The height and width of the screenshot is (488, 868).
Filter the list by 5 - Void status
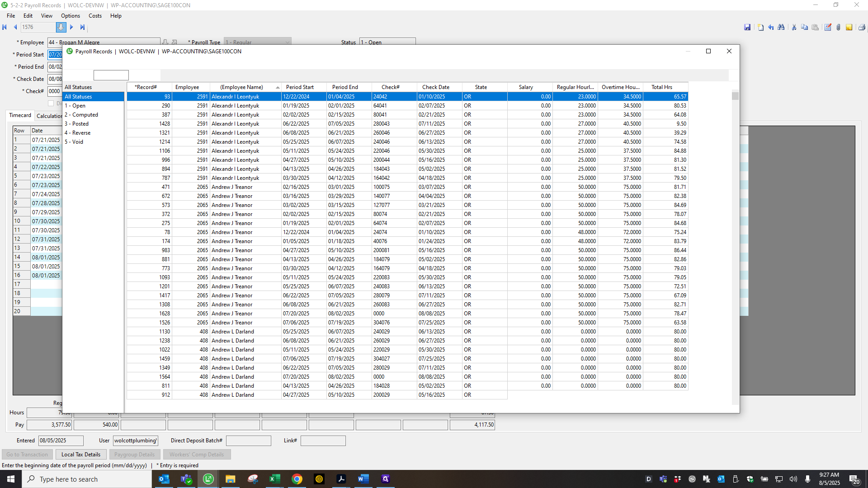(x=93, y=142)
